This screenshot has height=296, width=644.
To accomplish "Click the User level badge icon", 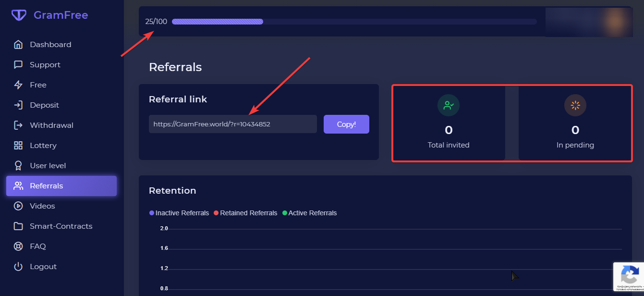I will [18, 166].
